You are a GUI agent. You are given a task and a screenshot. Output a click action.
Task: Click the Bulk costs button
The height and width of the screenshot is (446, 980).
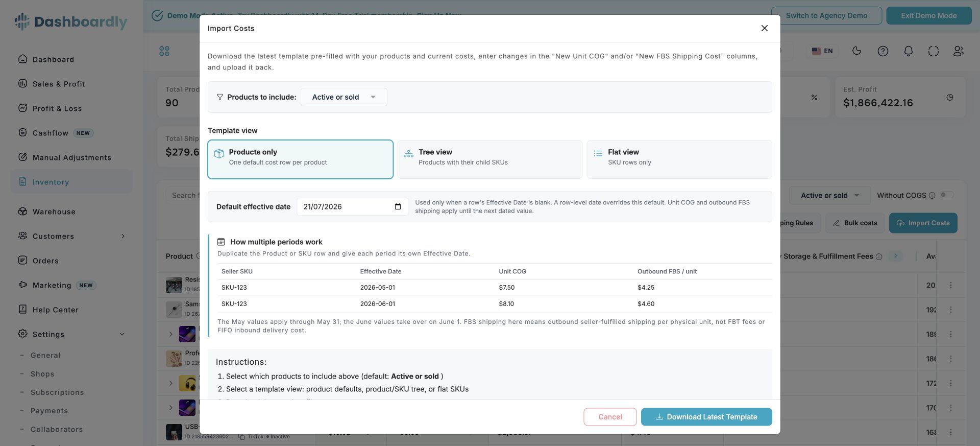855,223
